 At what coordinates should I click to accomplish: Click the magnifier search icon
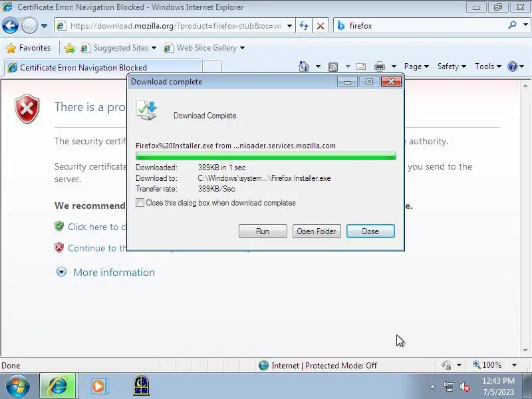coord(512,25)
